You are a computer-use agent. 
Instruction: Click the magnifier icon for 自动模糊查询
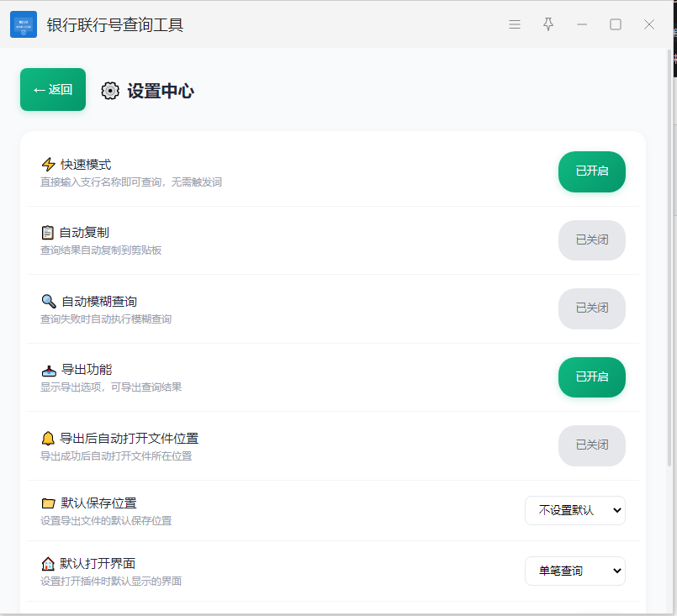click(49, 301)
